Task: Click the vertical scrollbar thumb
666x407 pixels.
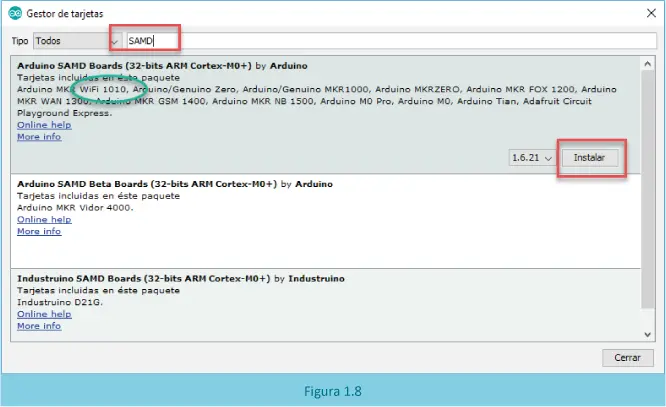Action: click(x=647, y=189)
